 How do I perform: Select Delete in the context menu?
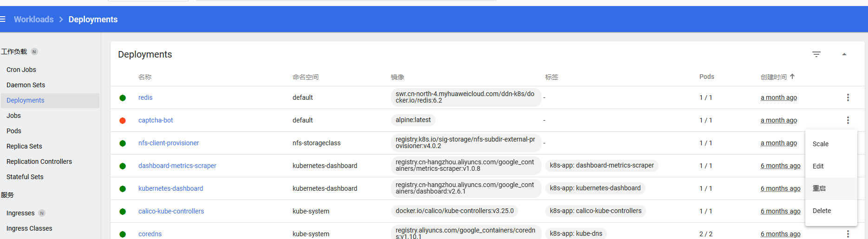(x=822, y=211)
